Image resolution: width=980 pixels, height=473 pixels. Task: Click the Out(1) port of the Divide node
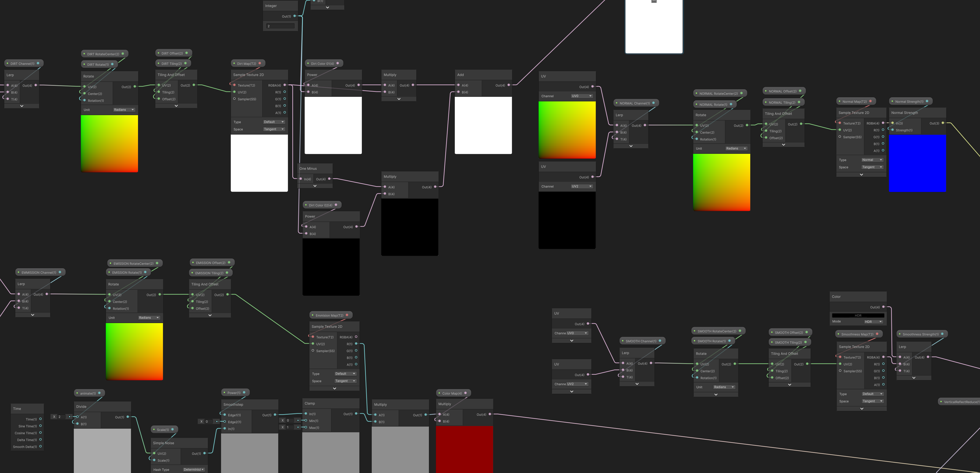[128, 417]
